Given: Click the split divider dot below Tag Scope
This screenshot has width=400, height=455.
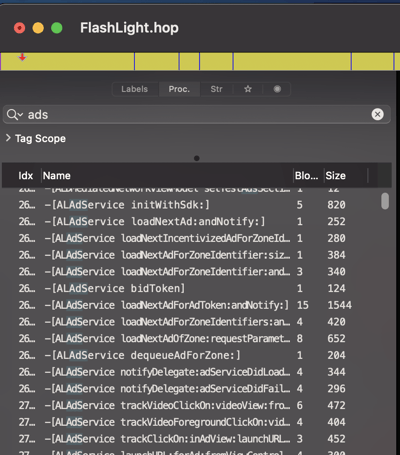Looking at the screenshot, I should (197, 158).
